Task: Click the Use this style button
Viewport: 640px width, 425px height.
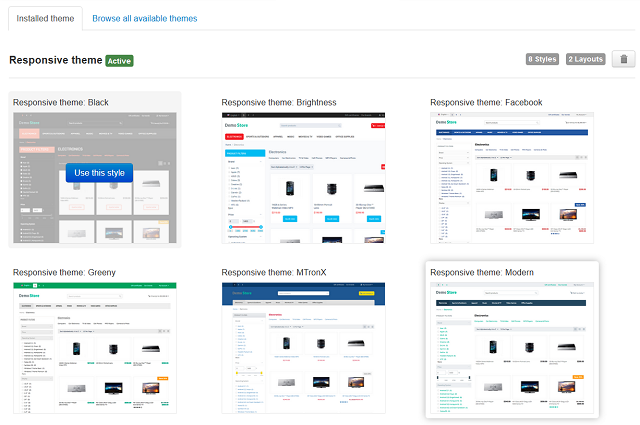Action: 99,173
